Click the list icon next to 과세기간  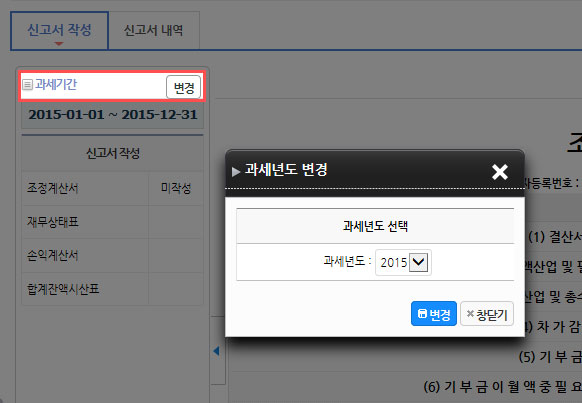[x=27, y=85]
